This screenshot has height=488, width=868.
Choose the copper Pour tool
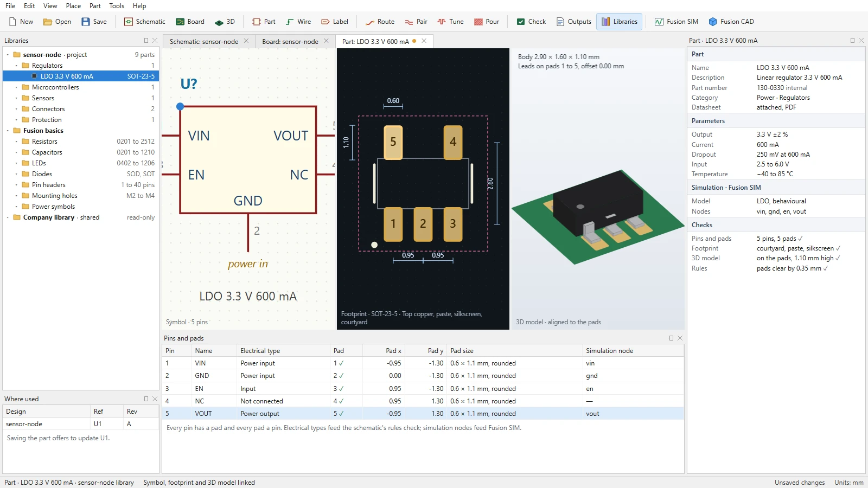[487, 22]
